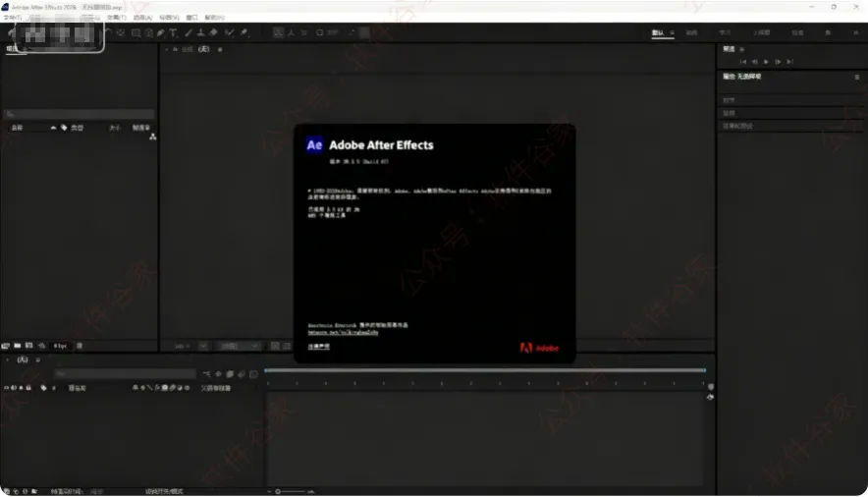Click 切换开关/模式 at timeline bottom

164,491
